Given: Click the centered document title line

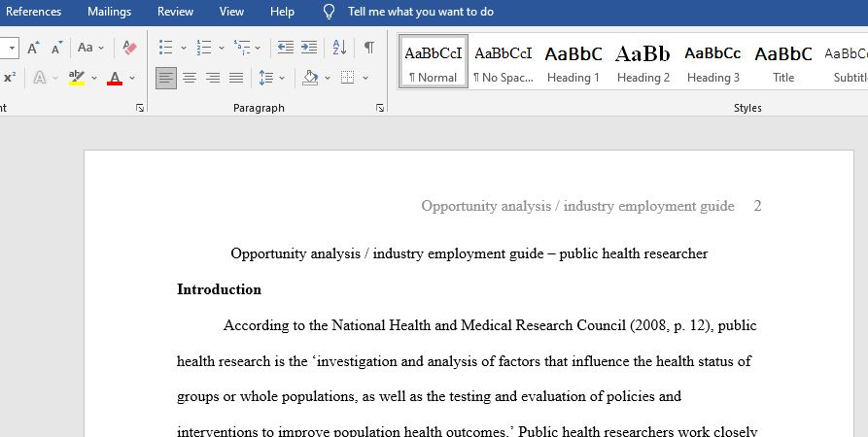Looking at the screenshot, I should point(469,253).
